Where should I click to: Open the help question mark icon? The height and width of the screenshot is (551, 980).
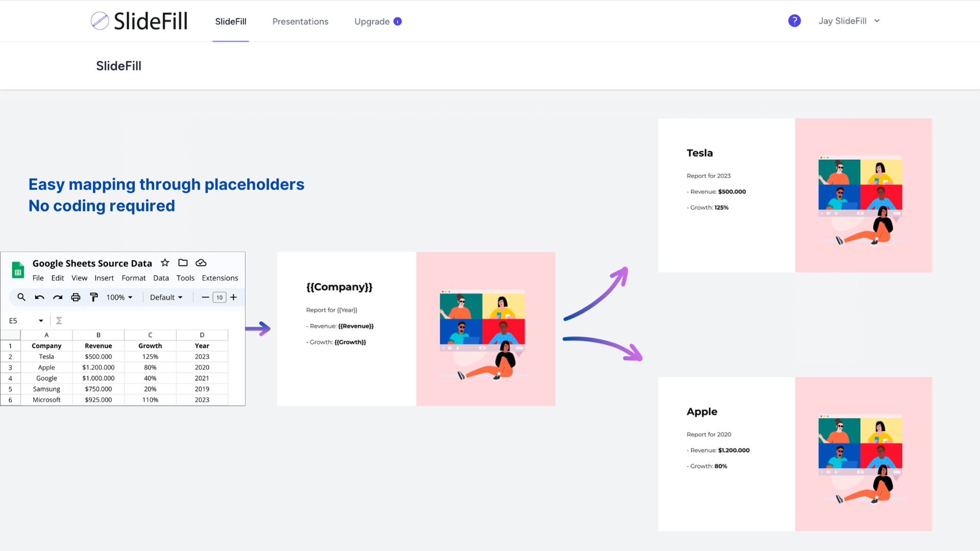[794, 21]
